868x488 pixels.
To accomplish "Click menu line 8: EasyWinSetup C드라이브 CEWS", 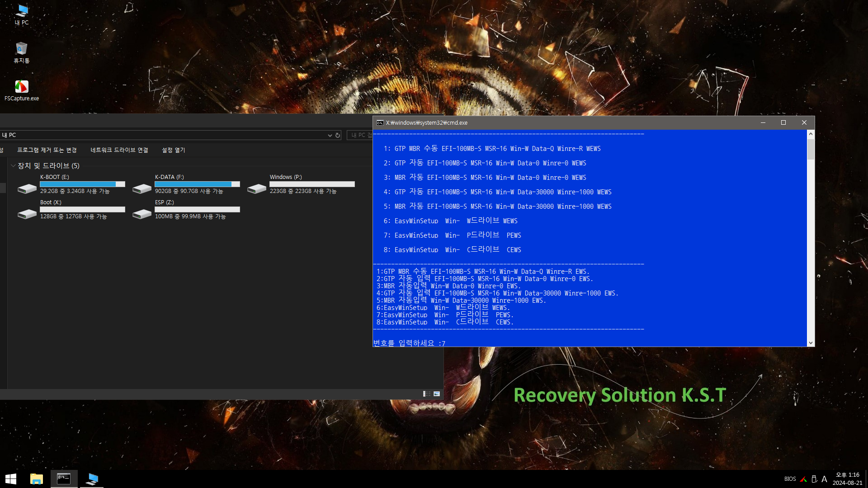I will tap(452, 250).
